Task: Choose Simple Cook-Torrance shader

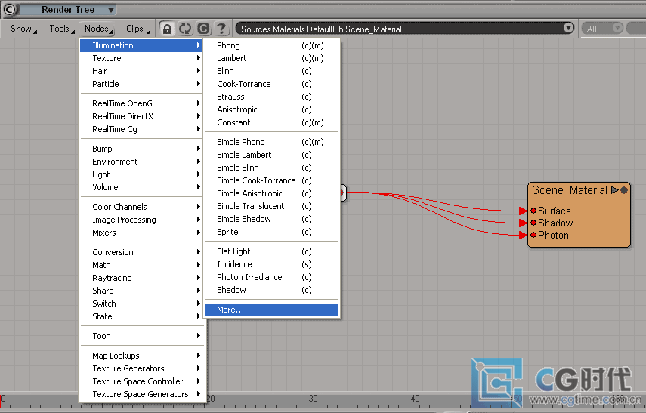Action: click(x=272, y=181)
